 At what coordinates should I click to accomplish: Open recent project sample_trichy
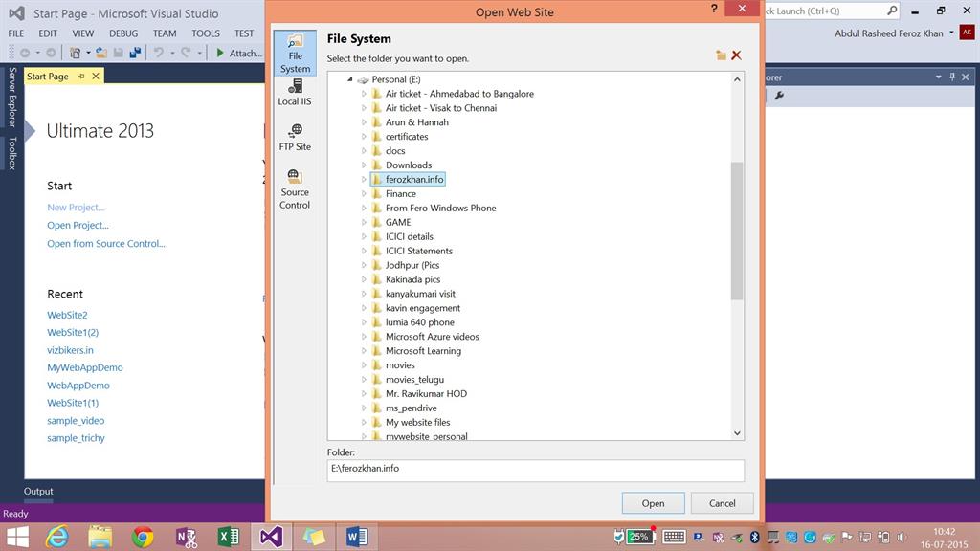coord(76,438)
